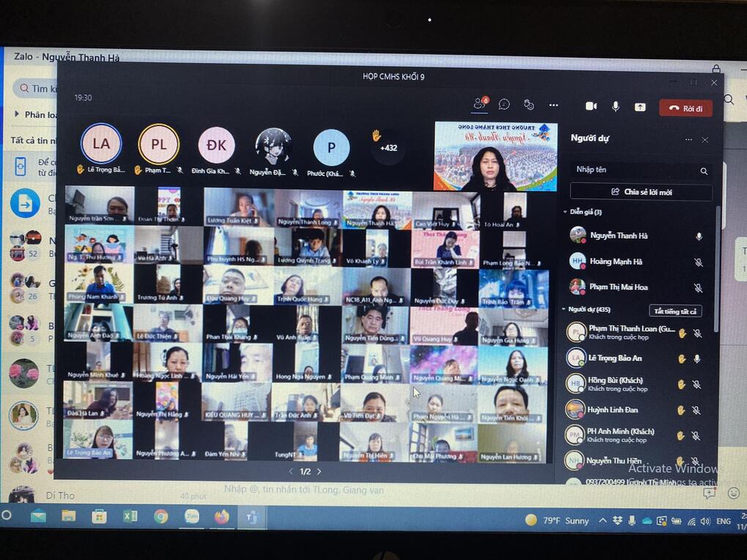Open the participants panel icon in toolbar
This screenshot has height=560, width=747.
479,105
